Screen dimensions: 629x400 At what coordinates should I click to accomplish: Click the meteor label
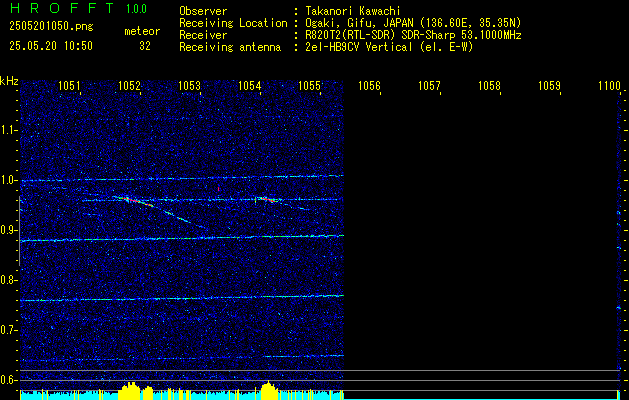click(142, 31)
